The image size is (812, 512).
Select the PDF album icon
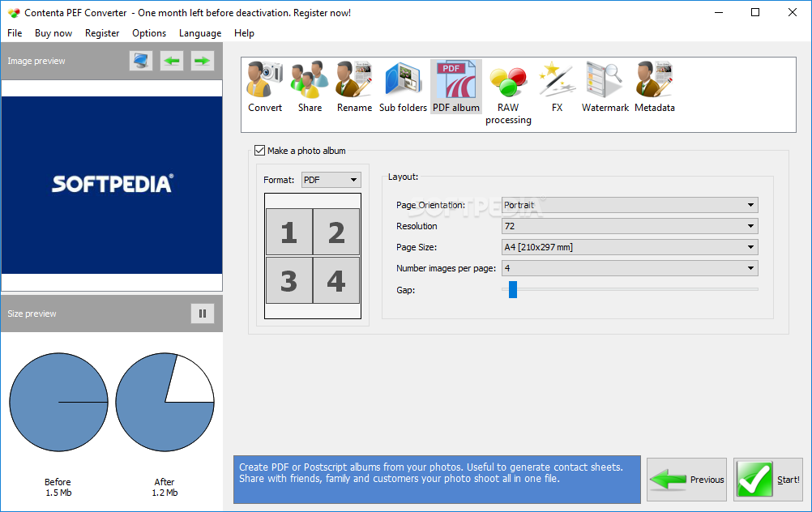point(455,87)
